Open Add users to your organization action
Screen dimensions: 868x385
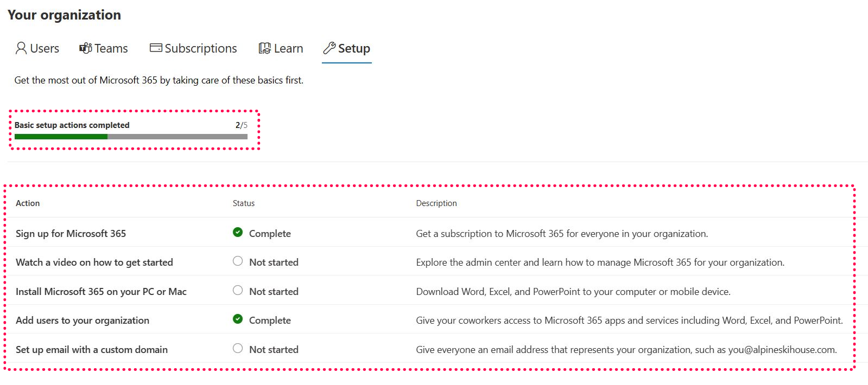[83, 320]
